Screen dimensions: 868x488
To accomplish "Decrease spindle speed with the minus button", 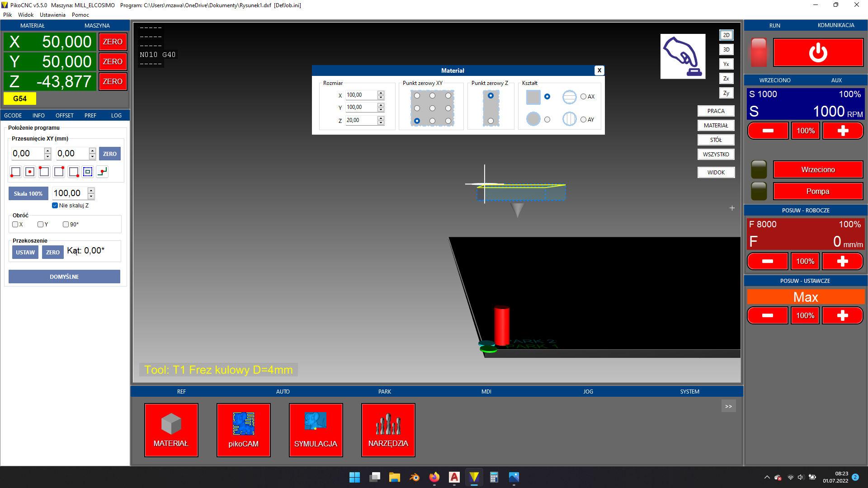I will coord(768,131).
